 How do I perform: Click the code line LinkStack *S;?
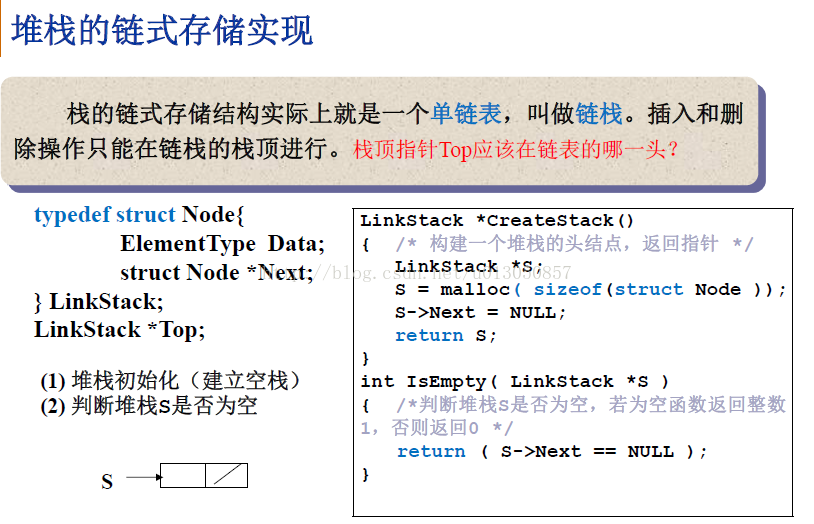pos(469,267)
